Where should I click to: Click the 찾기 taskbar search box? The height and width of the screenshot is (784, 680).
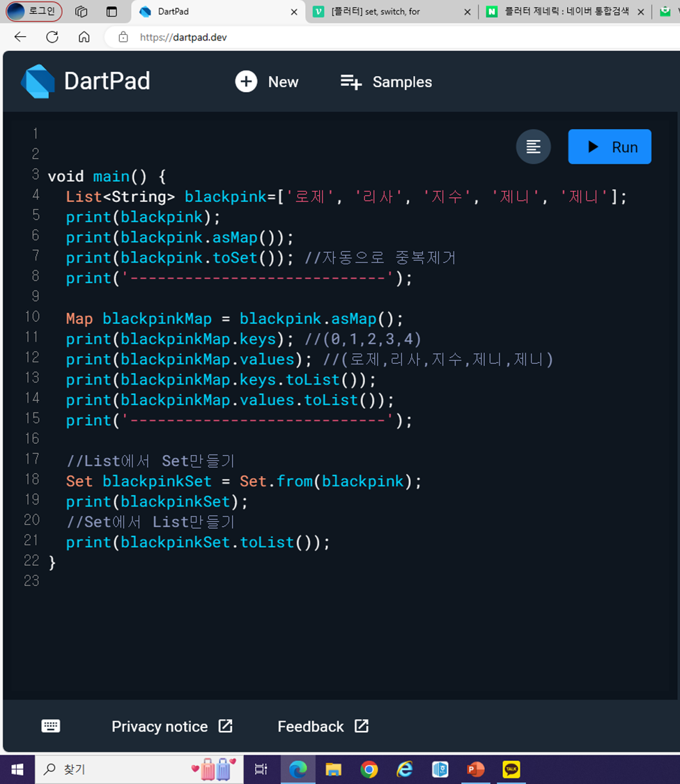tap(139, 769)
